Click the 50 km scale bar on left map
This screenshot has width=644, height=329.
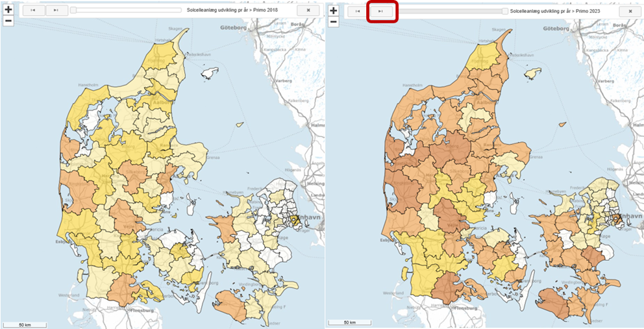[x=25, y=323]
